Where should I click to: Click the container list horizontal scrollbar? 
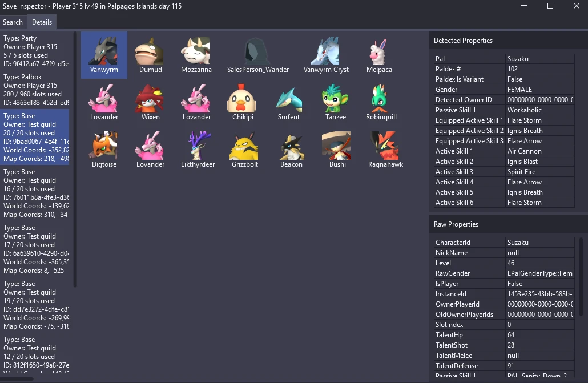(x=17, y=379)
